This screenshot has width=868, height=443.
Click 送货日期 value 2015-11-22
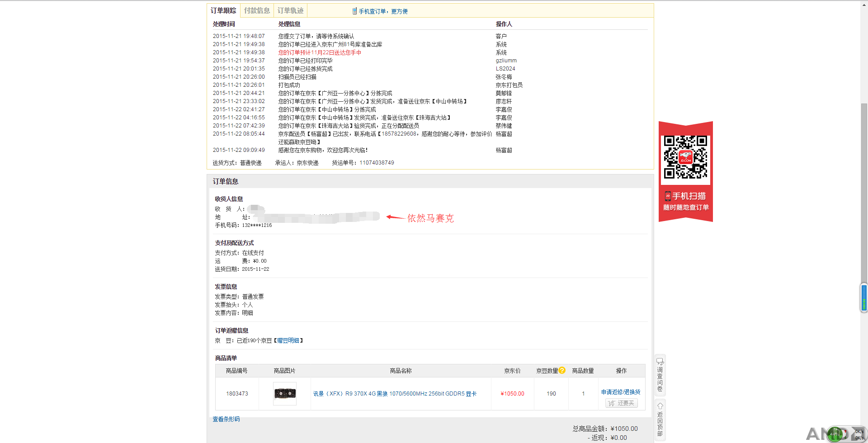[255, 269]
